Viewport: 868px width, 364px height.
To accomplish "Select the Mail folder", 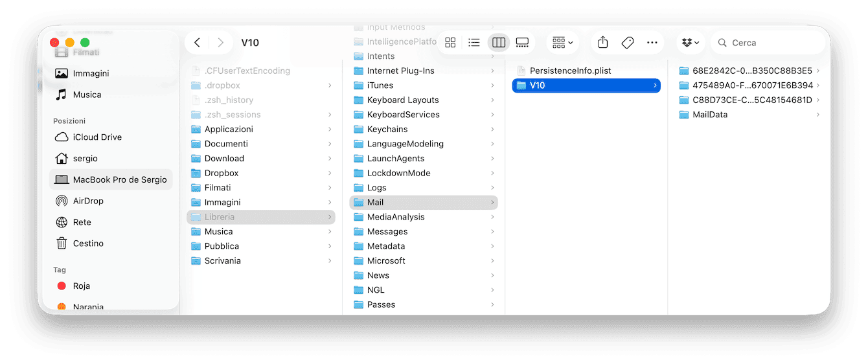I will point(424,202).
